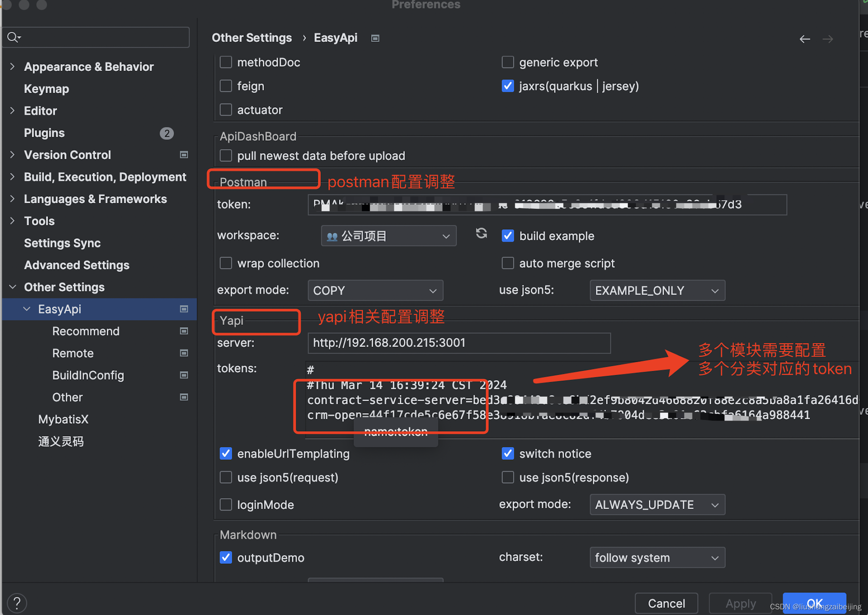Click the Cancel button
868x615 pixels.
pyautogui.click(x=667, y=603)
